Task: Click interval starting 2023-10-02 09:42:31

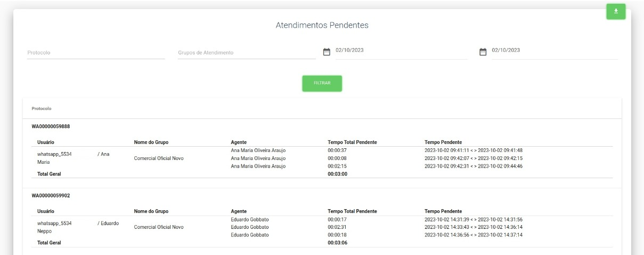Action: [x=474, y=166]
